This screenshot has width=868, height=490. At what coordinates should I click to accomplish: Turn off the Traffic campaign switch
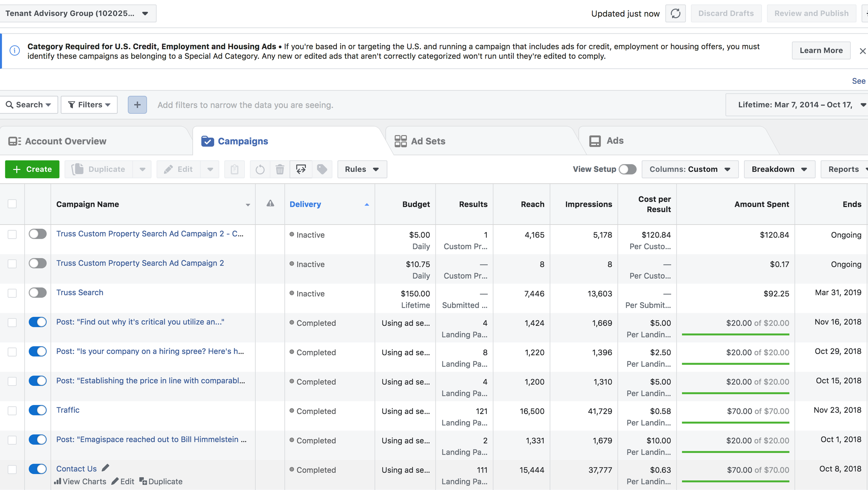(x=37, y=410)
